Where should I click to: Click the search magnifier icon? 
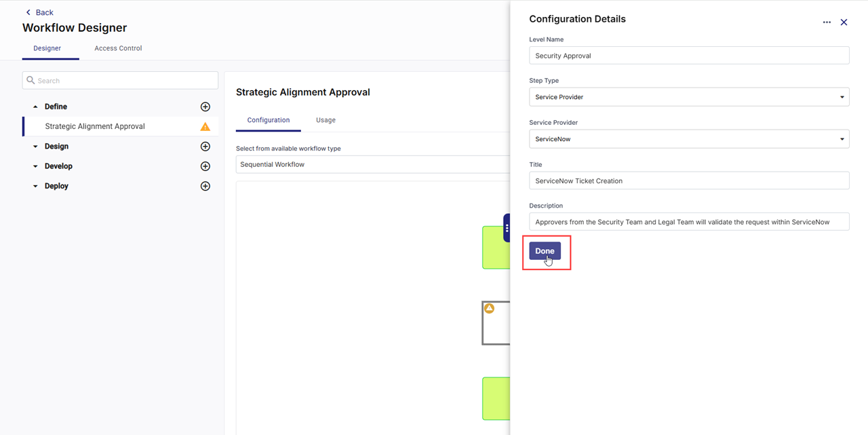31,80
